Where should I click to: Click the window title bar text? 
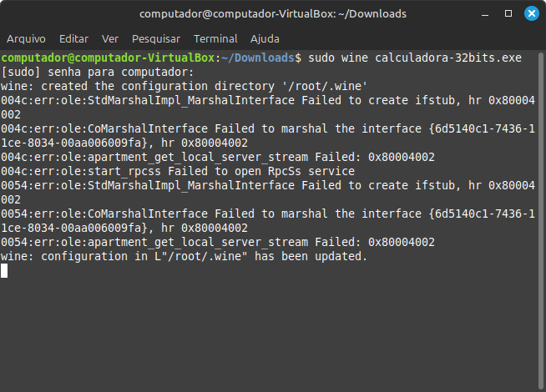(x=273, y=14)
